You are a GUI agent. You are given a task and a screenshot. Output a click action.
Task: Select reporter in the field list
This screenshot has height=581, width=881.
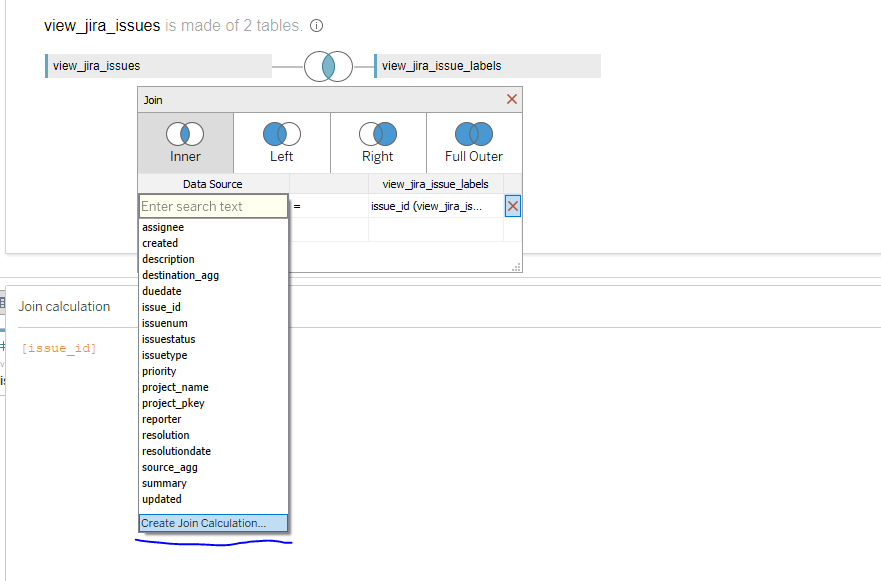point(213,419)
